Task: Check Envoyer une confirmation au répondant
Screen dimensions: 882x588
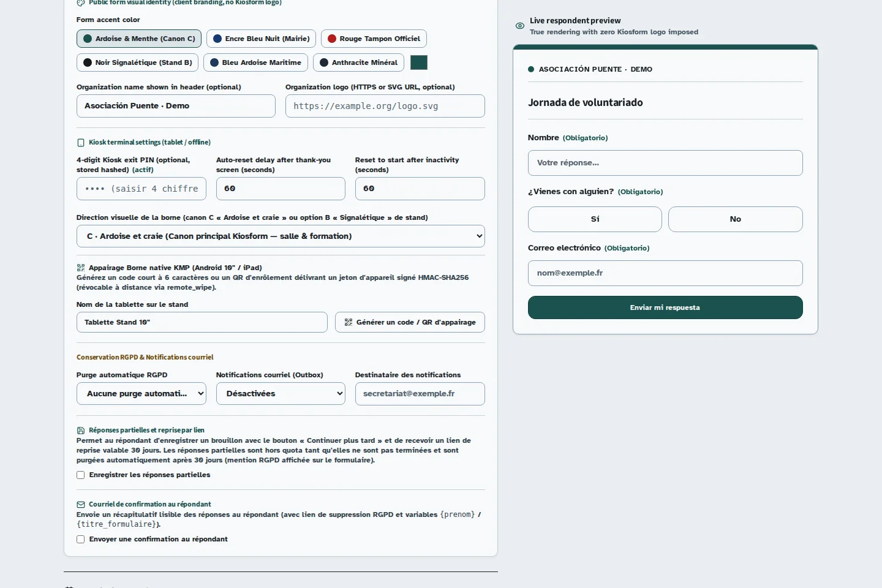Action: click(80, 540)
